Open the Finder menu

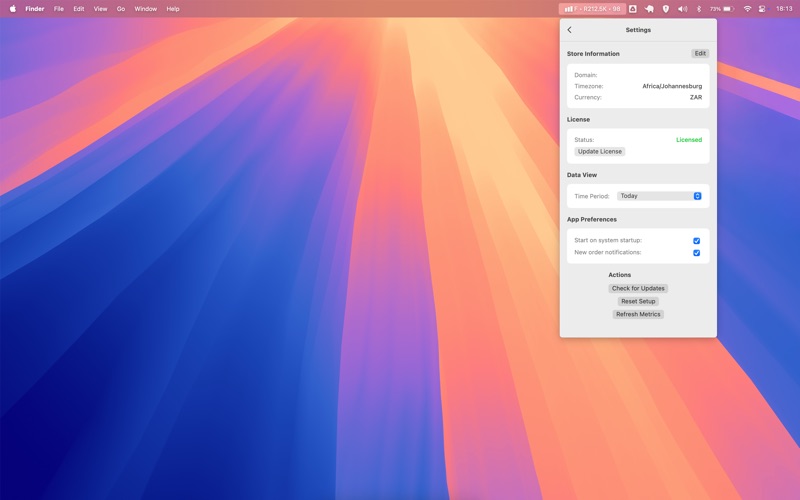pos(35,9)
